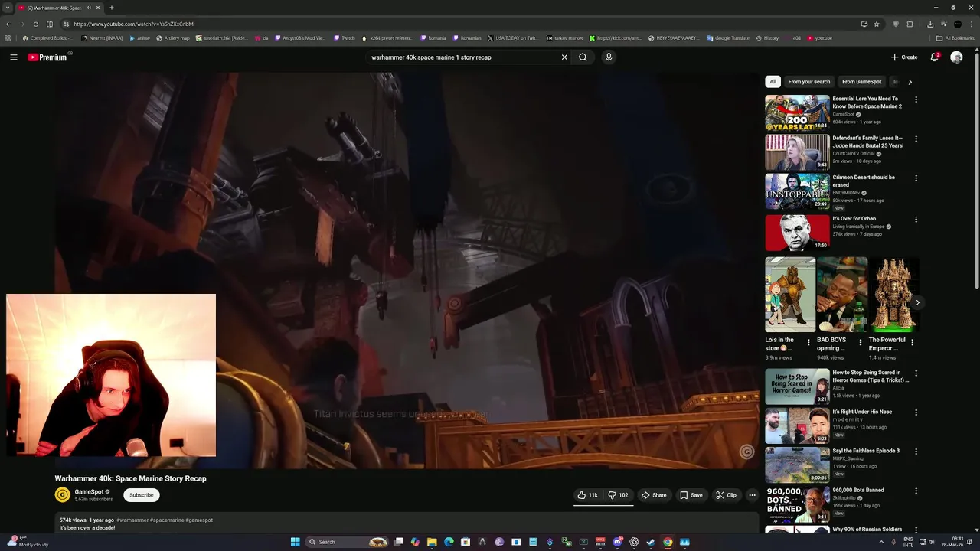This screenshot has height=551, width=980.
Task: Open options for It's Over for Orban
Action: pyautogui.click(x=916, y=220)
